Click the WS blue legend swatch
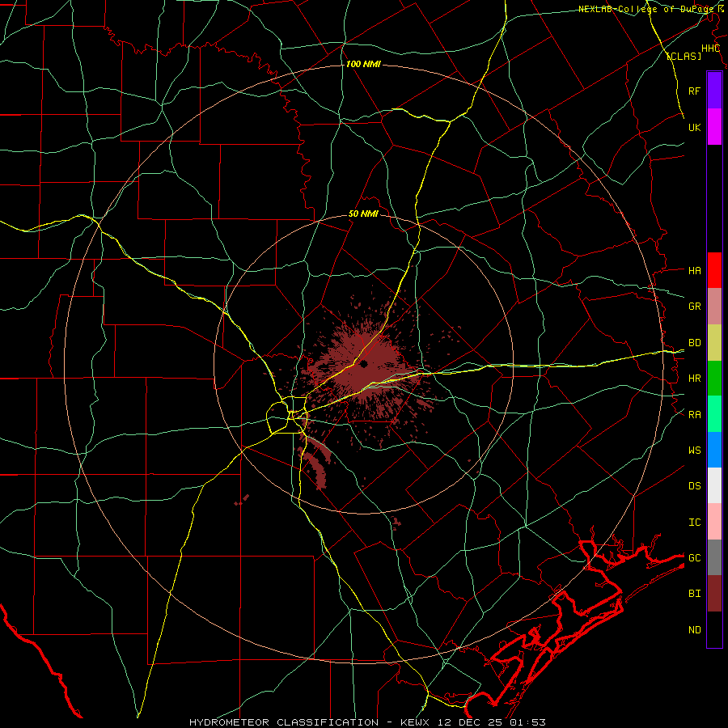 (x=714, y=450)
